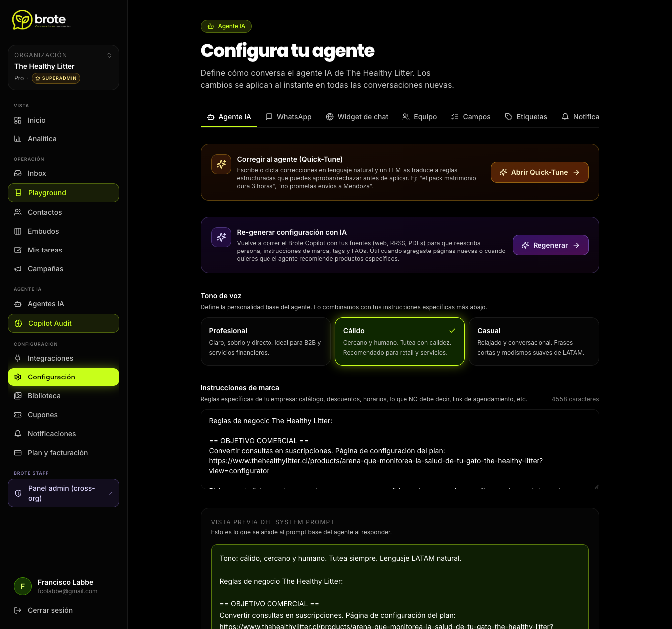Screen dimensions: 672x629
Task: Select the Cálido voice tone
Action: pos(400,342)
